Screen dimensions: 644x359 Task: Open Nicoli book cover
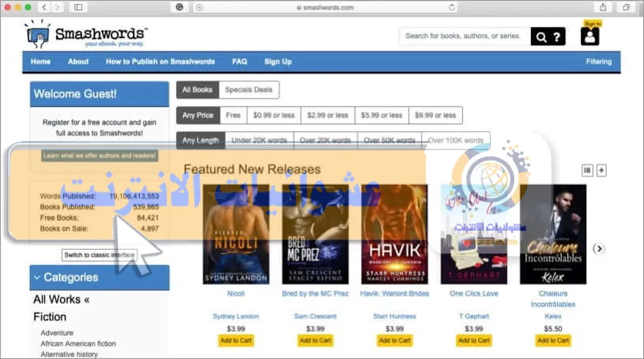point(236,234)
